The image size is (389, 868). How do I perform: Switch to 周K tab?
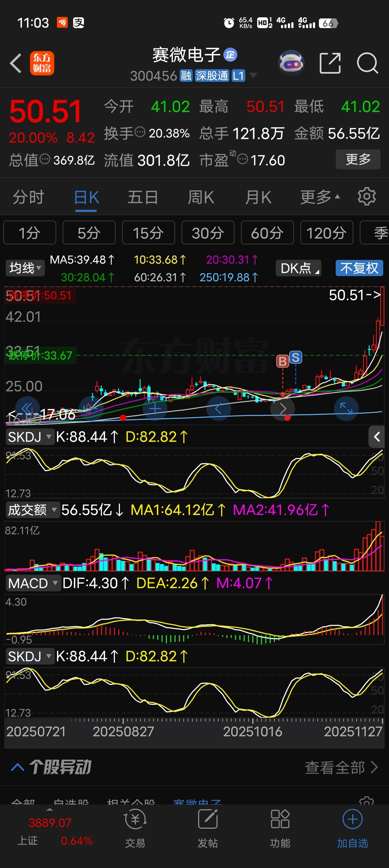click(x=201, y=197)
